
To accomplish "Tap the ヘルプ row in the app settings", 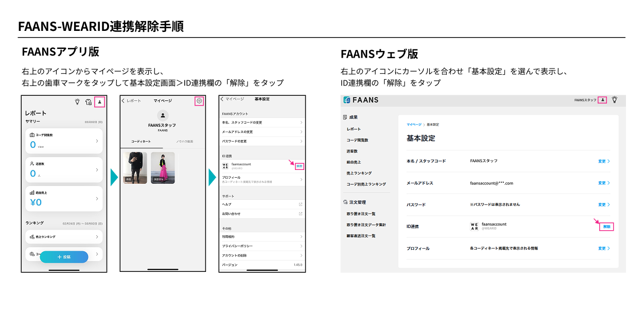I will coord(262,204).
